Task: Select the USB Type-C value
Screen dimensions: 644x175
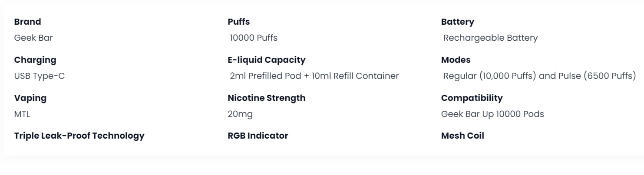Action: pos(40,76)
